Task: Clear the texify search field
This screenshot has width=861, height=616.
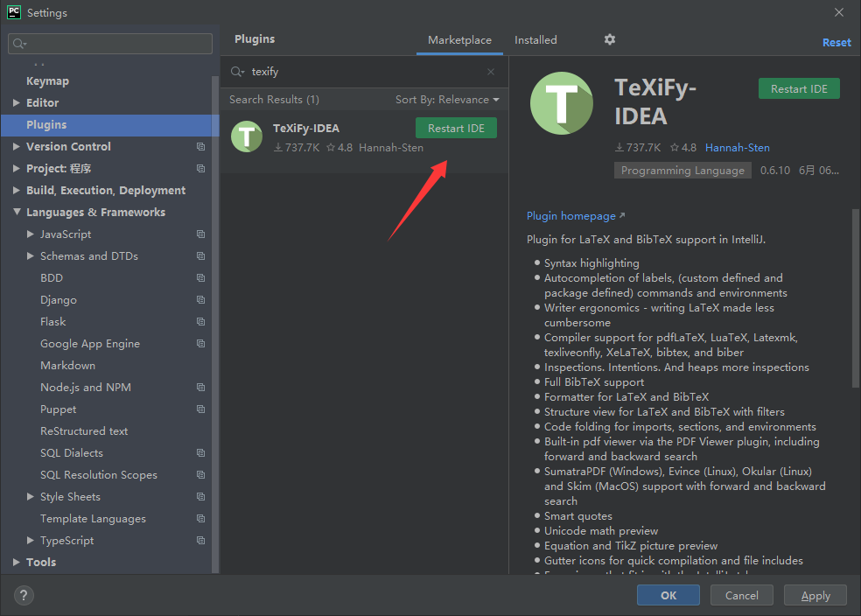Action: 491,72
